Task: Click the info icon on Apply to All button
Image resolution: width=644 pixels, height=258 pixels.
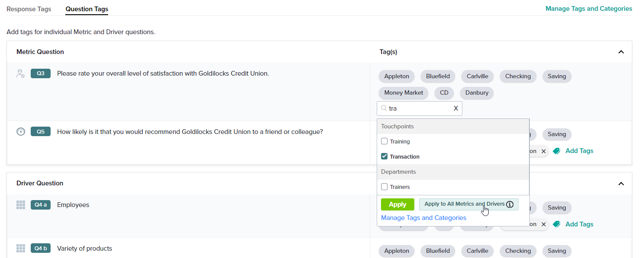Action: (510, 204)
